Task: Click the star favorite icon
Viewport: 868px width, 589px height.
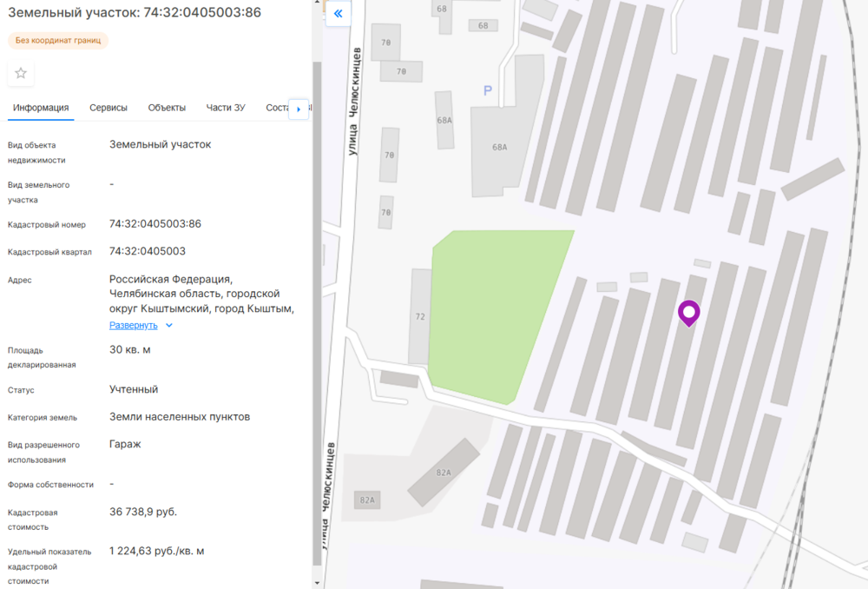Action: point(21,74)
